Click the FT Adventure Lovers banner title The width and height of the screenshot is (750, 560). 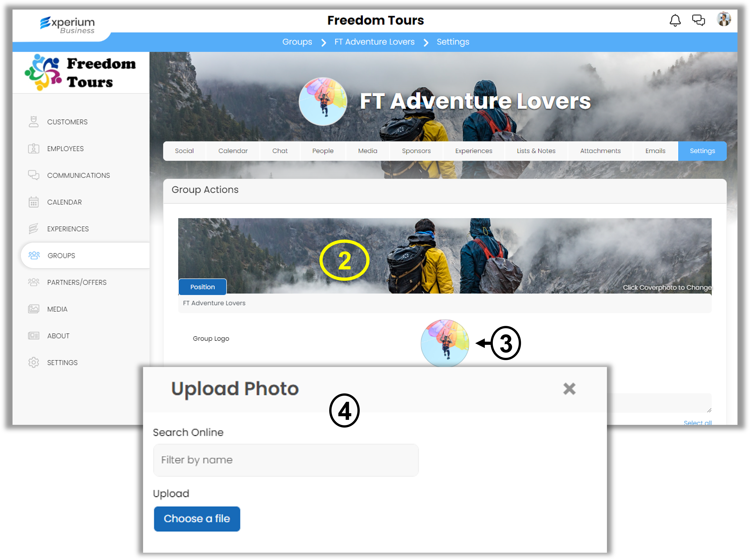point(475,101)
